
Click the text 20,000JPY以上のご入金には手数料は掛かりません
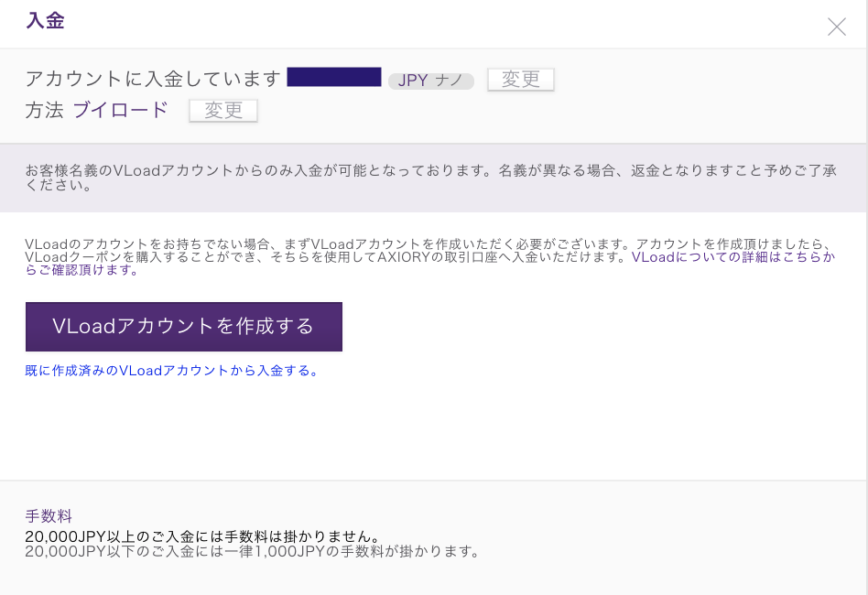point(201,536)
